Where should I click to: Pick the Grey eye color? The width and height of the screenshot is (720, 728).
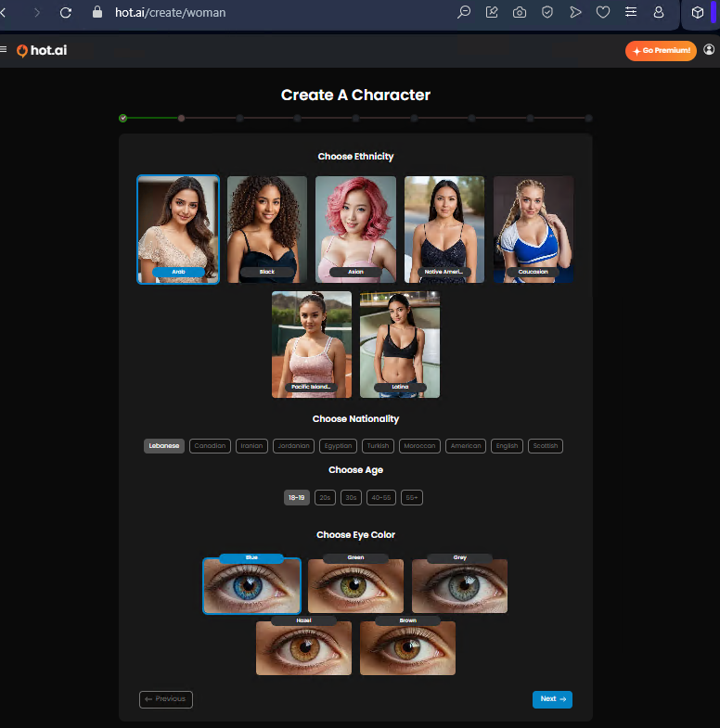[x=460, y=584]
